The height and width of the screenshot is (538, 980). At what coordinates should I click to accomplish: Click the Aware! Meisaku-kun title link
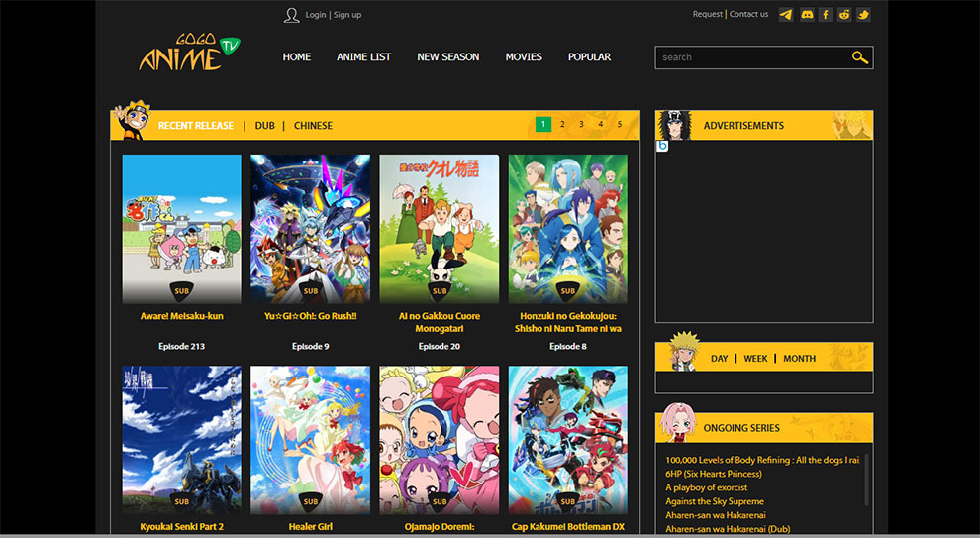point(182,316)
